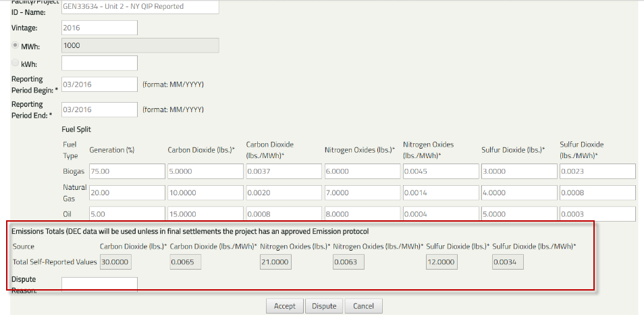Screen dimensions: 644x323
Task: Click the Reporting Period Begin field
Action: pos(99,84)
